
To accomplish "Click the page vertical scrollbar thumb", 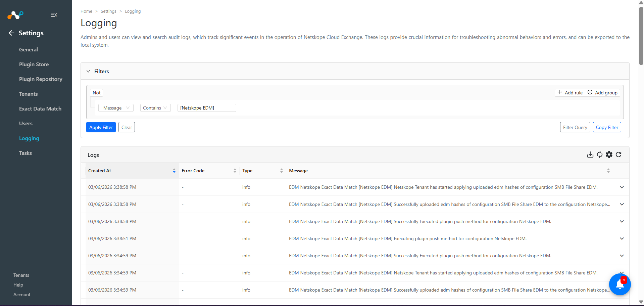I will (641, 35).
